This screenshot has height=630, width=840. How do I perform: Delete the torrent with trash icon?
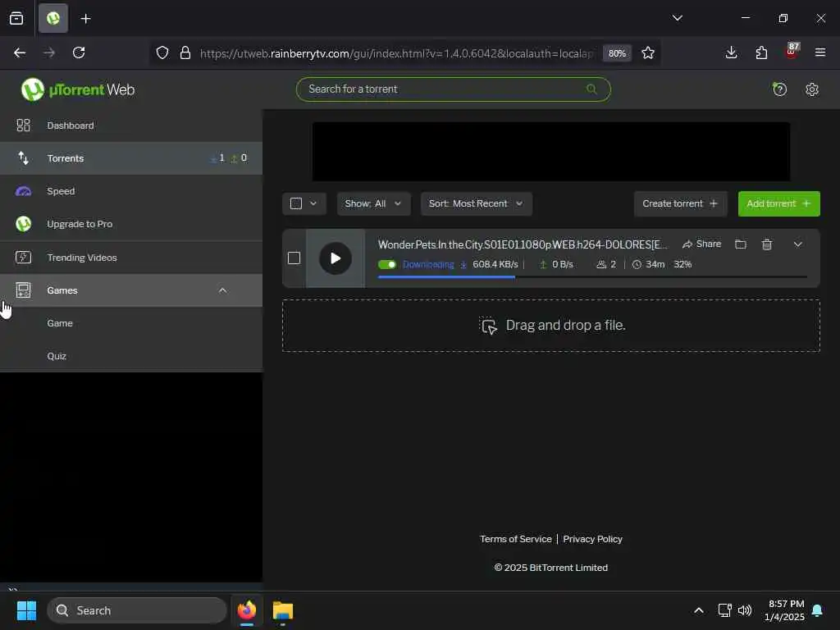(767, 244)
